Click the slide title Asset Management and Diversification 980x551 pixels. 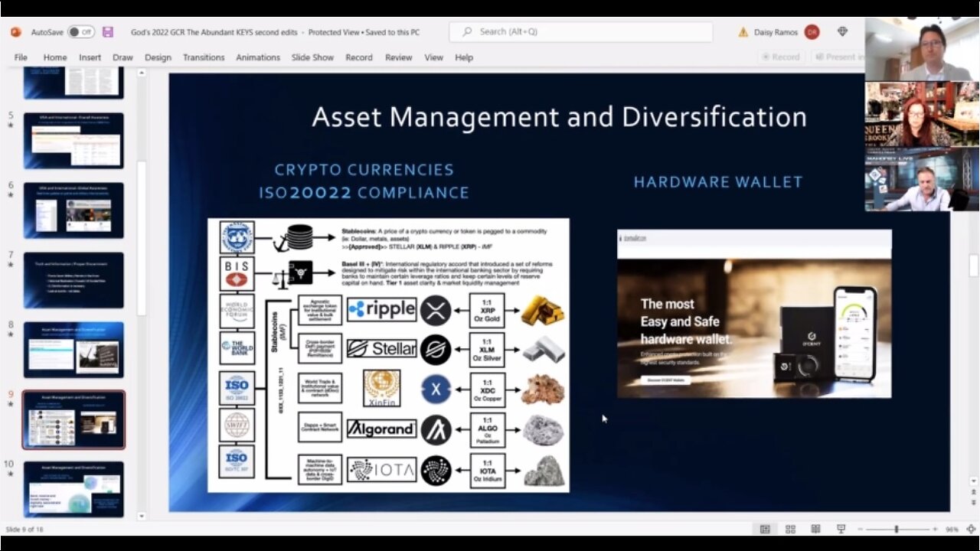(559, 117)
